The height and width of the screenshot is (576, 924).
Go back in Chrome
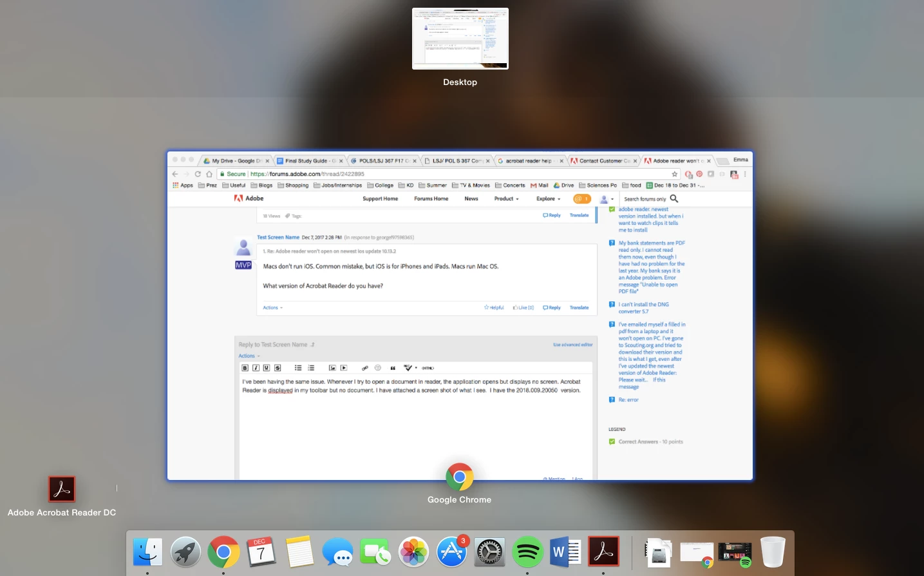pos(175,174)
